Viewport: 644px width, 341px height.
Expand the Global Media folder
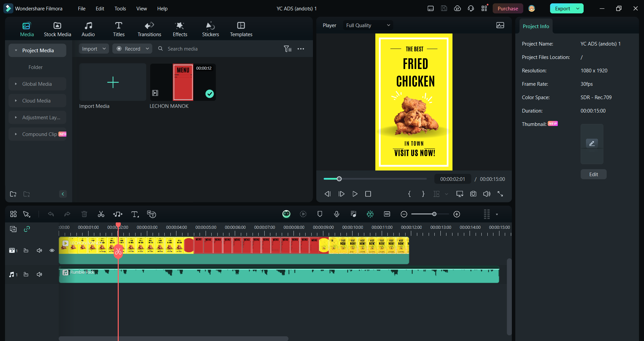click(37, 84)
